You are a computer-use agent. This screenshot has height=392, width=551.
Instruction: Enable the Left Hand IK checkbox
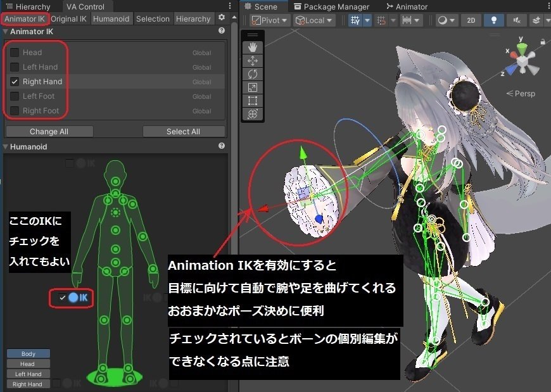coord(15,66)
